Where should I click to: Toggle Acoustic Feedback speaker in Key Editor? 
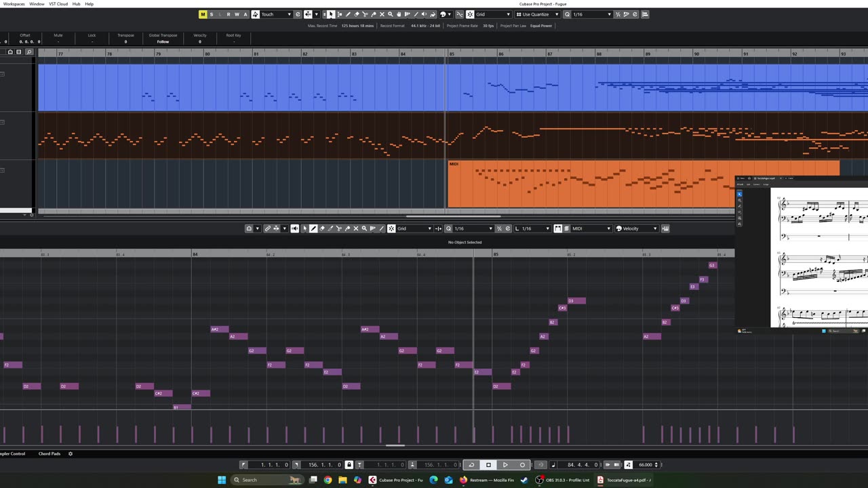point(294,228)
